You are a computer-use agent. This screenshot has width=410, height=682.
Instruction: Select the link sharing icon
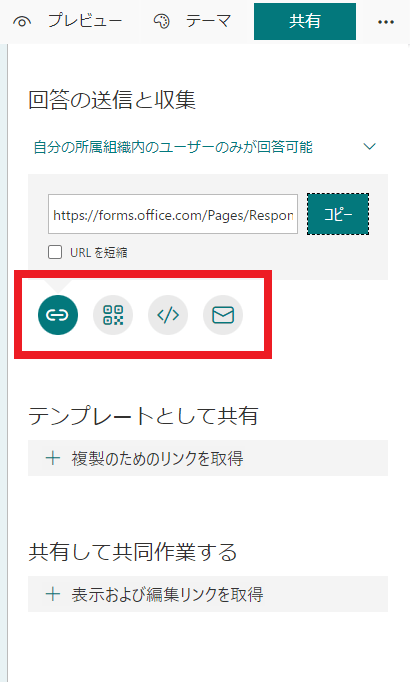pyautogui.click(x=58, y=315)
